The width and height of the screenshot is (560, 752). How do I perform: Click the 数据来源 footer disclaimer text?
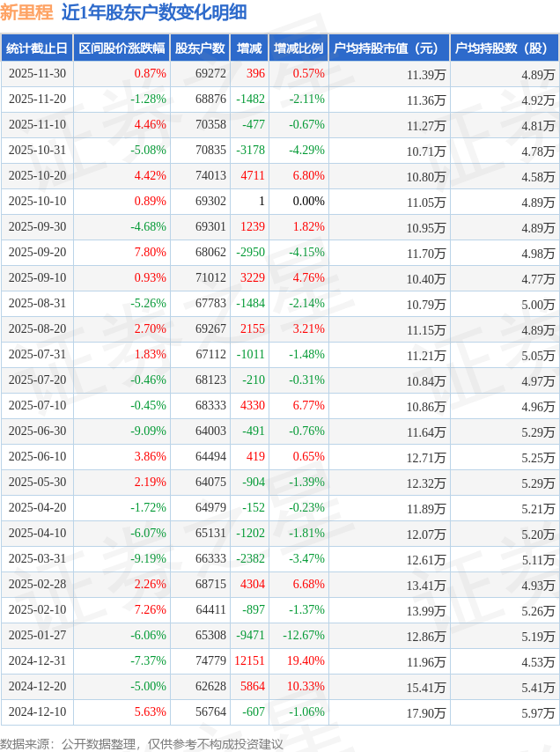click(x=142, y=744)
